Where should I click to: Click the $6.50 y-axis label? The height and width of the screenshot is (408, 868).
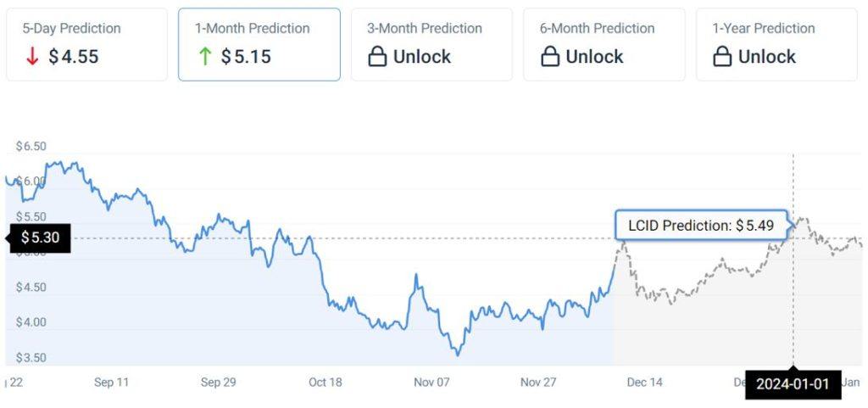(x=31, y=147)
